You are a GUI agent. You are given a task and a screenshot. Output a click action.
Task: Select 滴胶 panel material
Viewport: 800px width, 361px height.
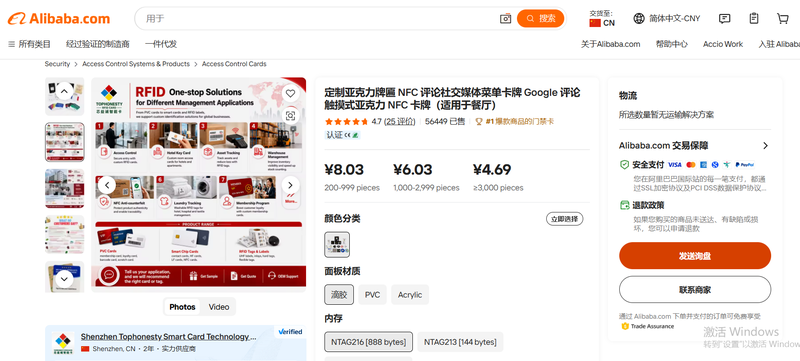[x=339, y=295]
